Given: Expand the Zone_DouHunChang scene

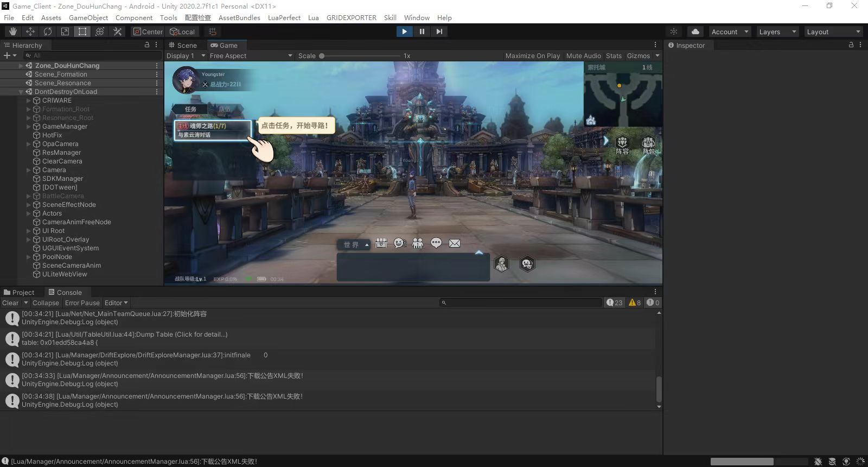Looking at the screenshot, I should click(x=21, y=66).
